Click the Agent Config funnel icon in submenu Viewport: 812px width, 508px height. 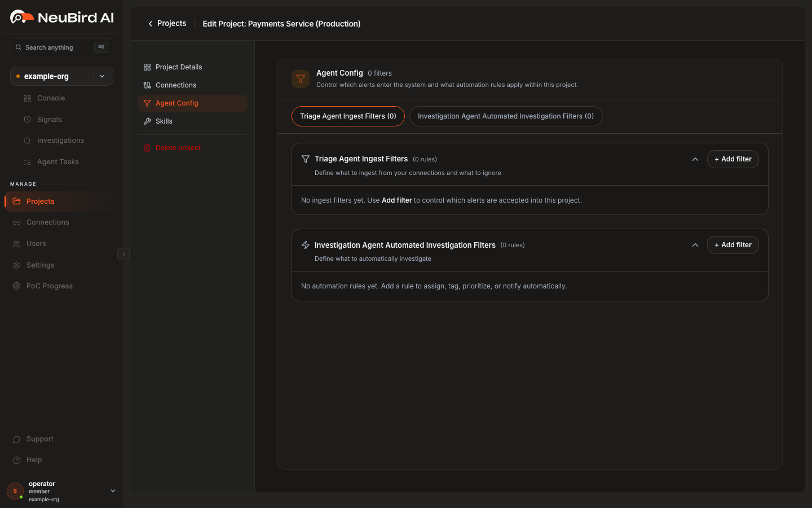click(x=147, y=103)
